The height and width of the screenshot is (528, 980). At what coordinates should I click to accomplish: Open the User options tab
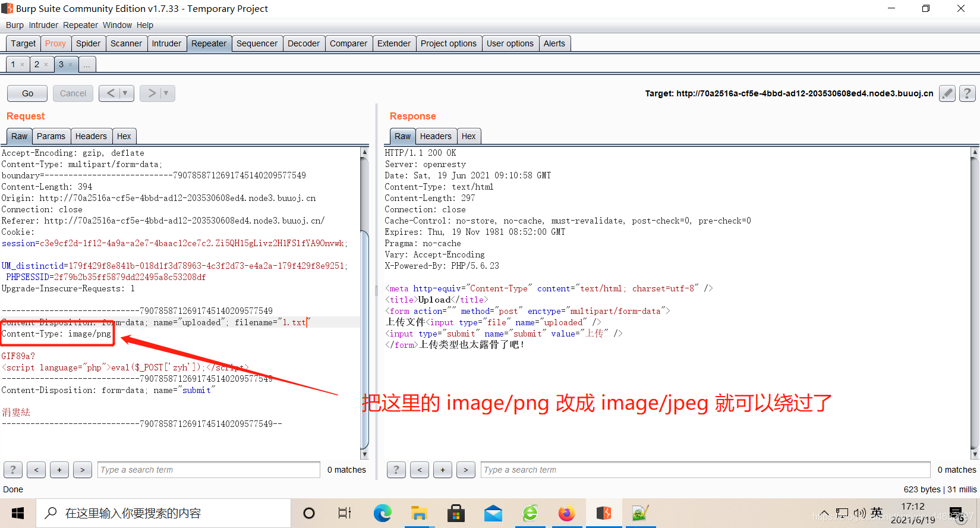tap(510, 43)
